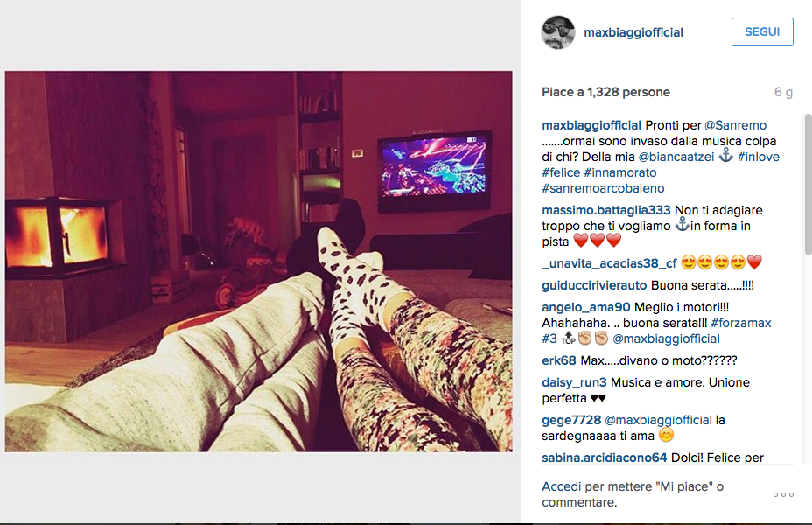
Task: Open the #sanremoarcobaleno hashtag
Action: point(603,188)
